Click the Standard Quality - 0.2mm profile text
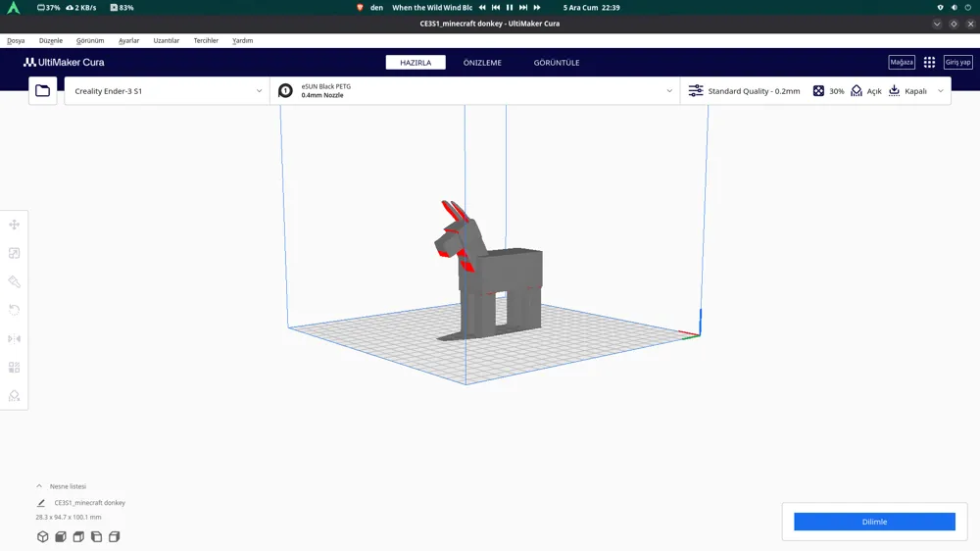The image size is (980, 551). tap(754, 90)
